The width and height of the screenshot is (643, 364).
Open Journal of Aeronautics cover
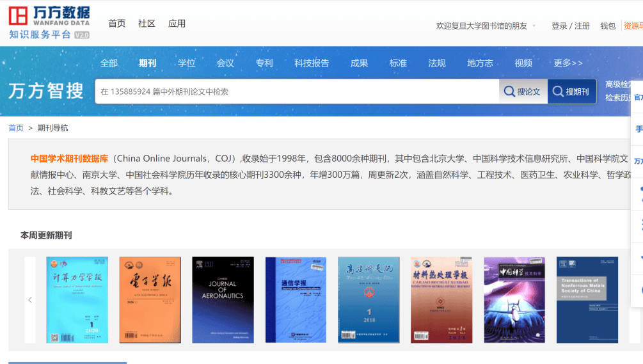pos(223,300)
